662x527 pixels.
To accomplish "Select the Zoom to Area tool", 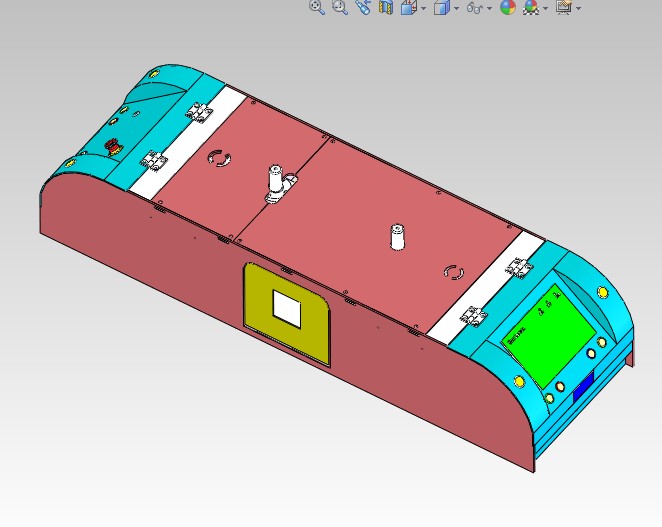I will click(340, 7).
